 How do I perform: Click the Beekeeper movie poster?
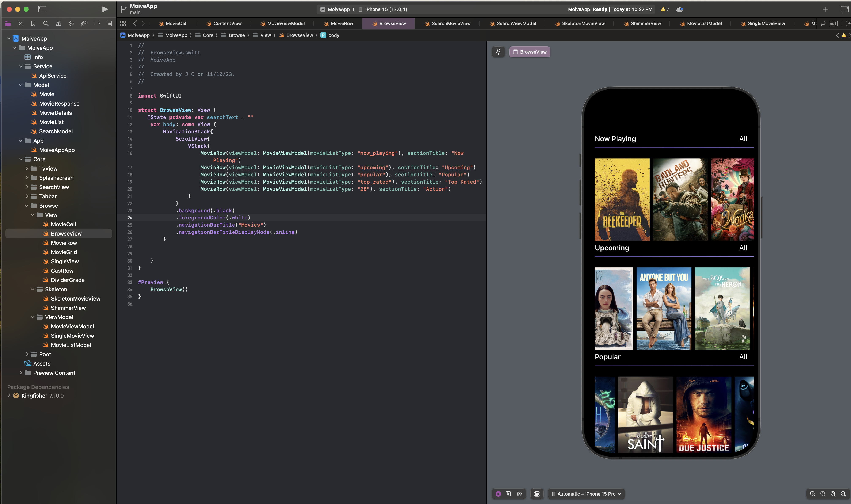click(x=622, y=199)
